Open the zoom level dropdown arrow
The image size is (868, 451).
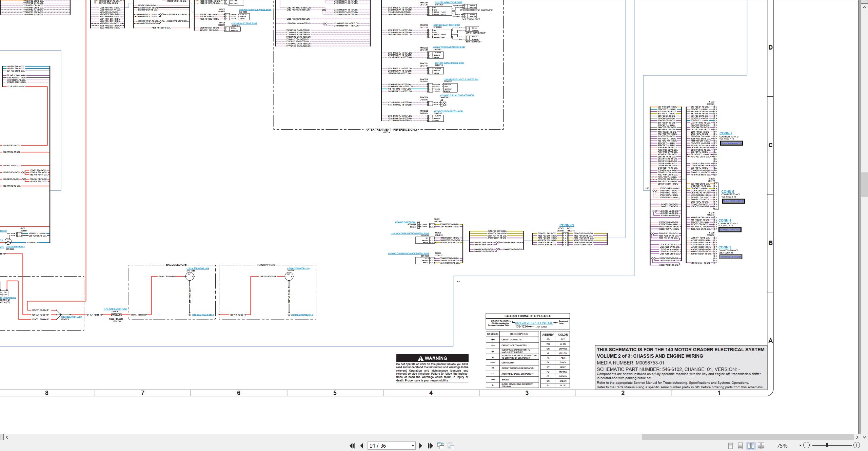(800, 445)
